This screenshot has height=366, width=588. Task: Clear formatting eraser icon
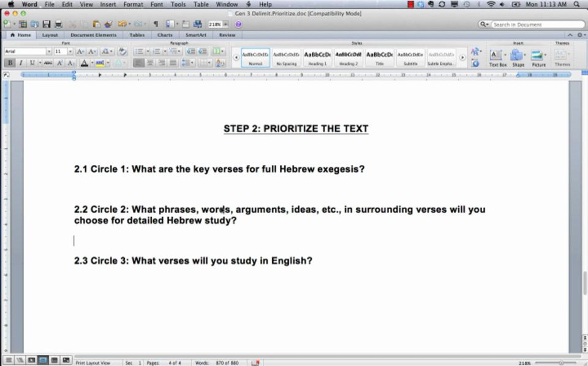tap(122, 51)
